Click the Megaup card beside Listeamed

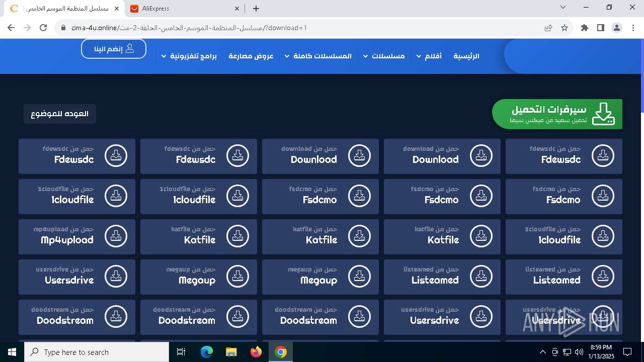click(320, 277)
